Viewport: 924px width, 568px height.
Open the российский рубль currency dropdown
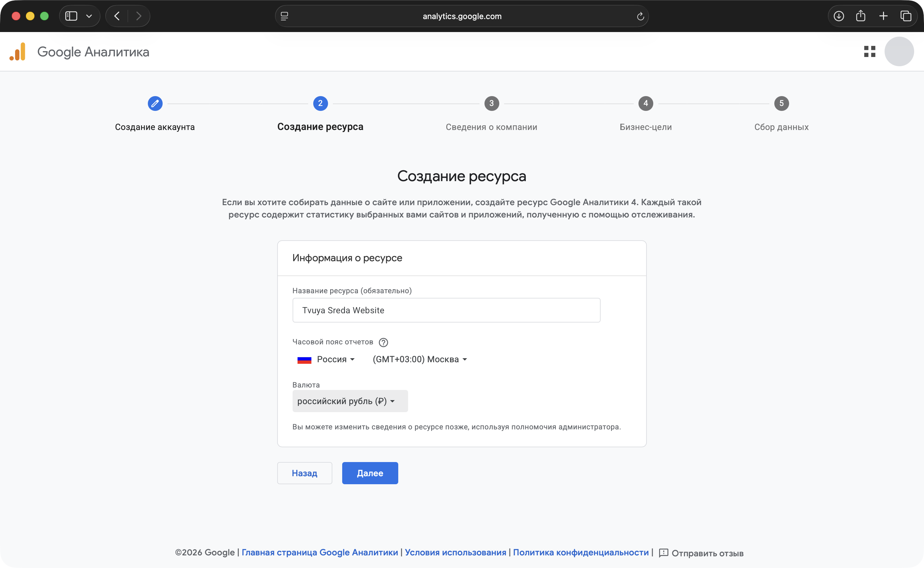(x=350, y=401)
